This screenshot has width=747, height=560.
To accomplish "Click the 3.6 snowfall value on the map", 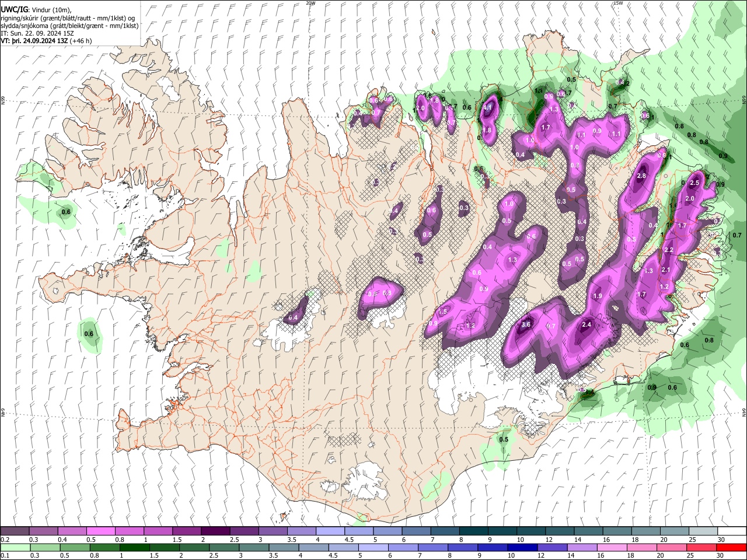I will 526,325.
